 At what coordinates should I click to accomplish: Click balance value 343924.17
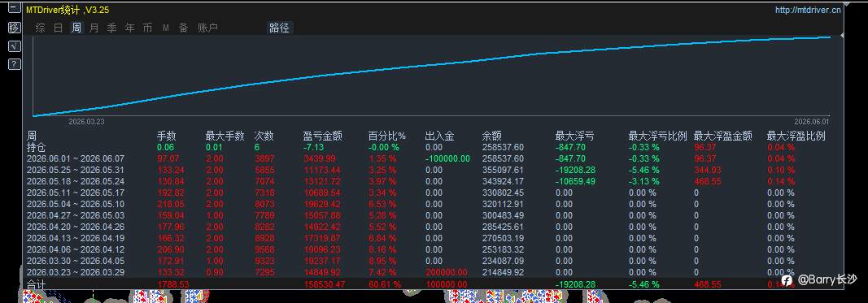(503, 181)
